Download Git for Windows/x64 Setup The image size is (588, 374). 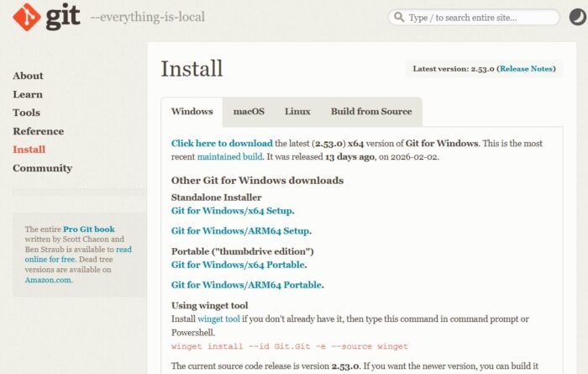(x=232, y=211)
